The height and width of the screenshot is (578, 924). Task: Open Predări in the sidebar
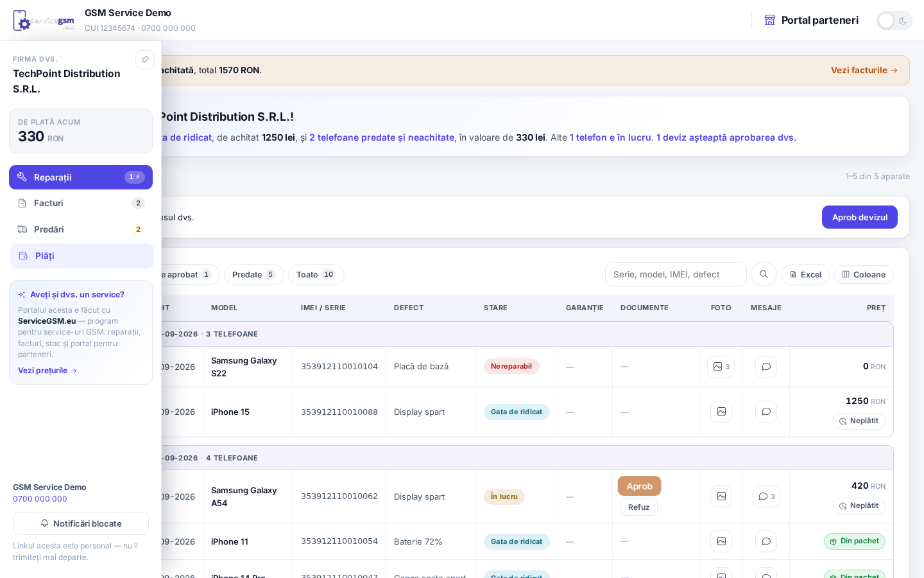pos(81,229)
